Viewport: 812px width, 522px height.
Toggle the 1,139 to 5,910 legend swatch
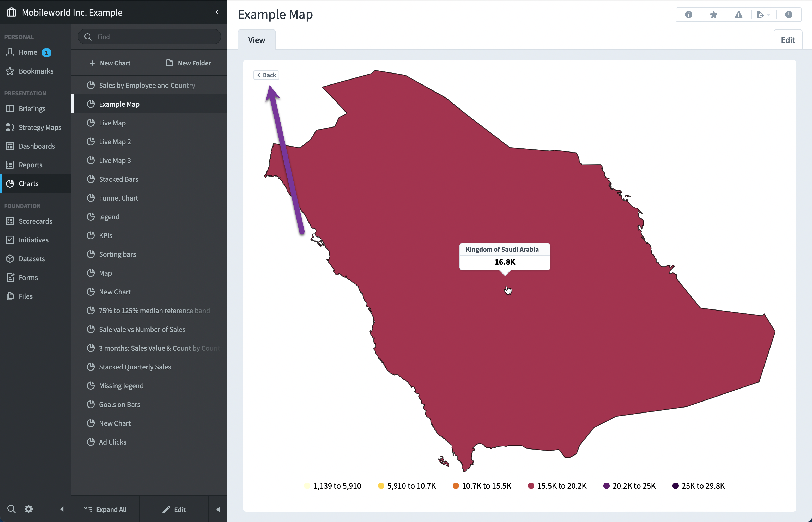[307, 486]
